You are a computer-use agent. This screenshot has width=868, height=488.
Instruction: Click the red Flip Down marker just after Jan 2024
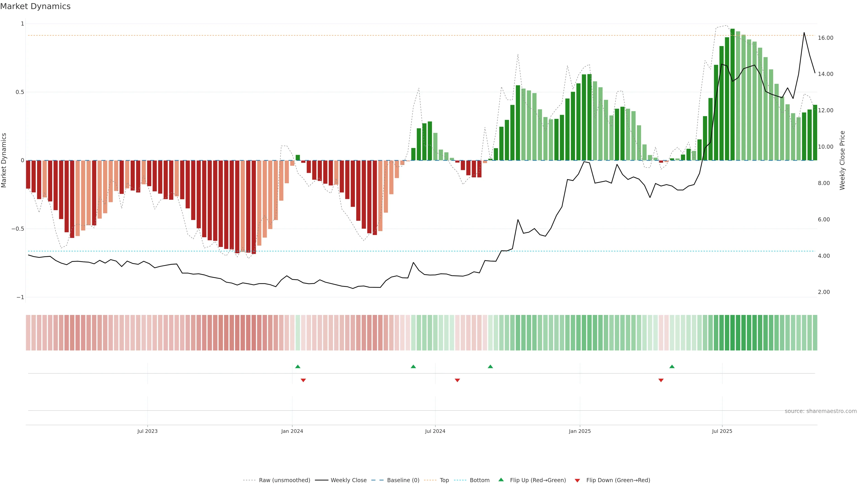click(303, 380)
